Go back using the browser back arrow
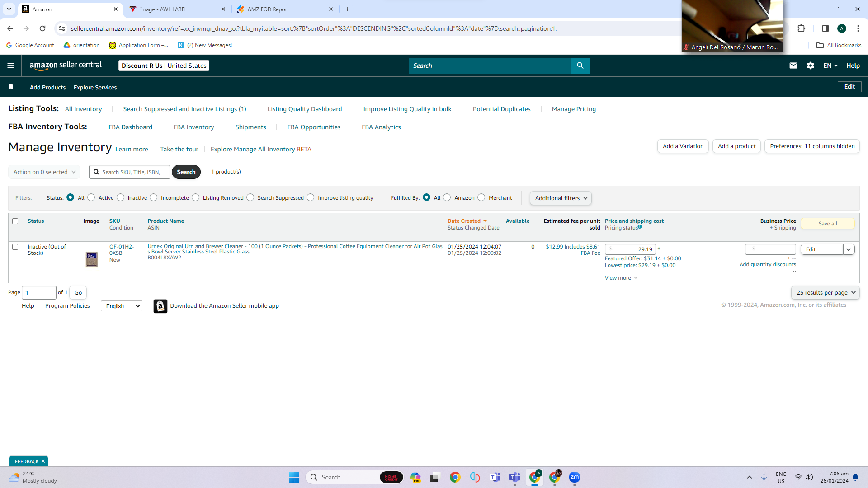The image size is (868, 488). pyautogui.click(x=10, y=28)
